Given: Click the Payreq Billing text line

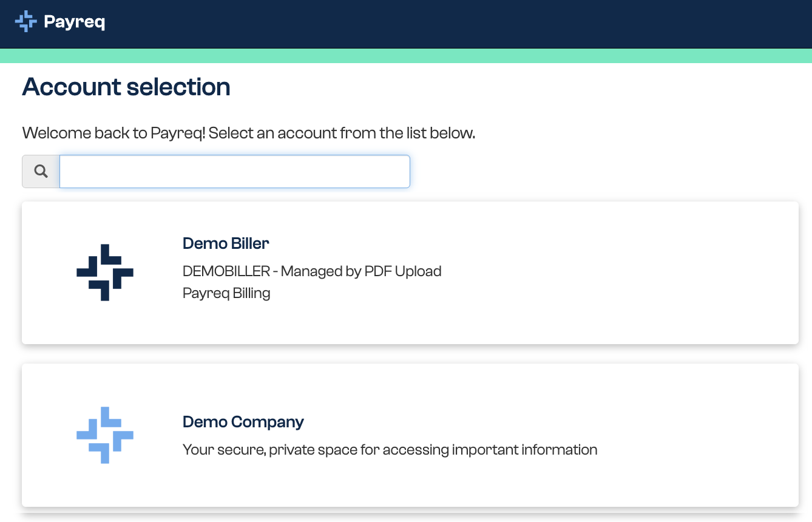Looking at the screenshot, I should [x=226, y=293].
